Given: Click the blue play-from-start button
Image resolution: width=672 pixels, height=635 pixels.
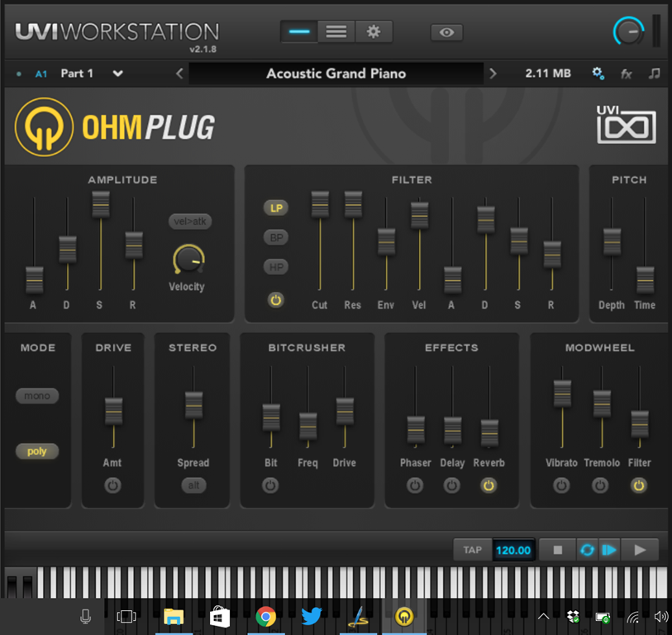Looking at the screenshot, I should coord(609,550).
